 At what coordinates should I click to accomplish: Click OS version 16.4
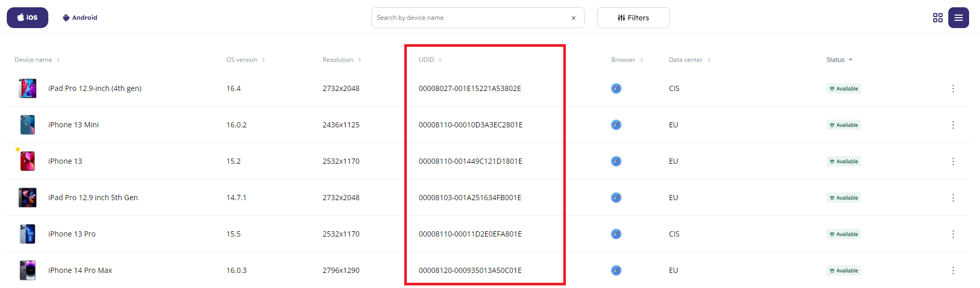point(233,88)
